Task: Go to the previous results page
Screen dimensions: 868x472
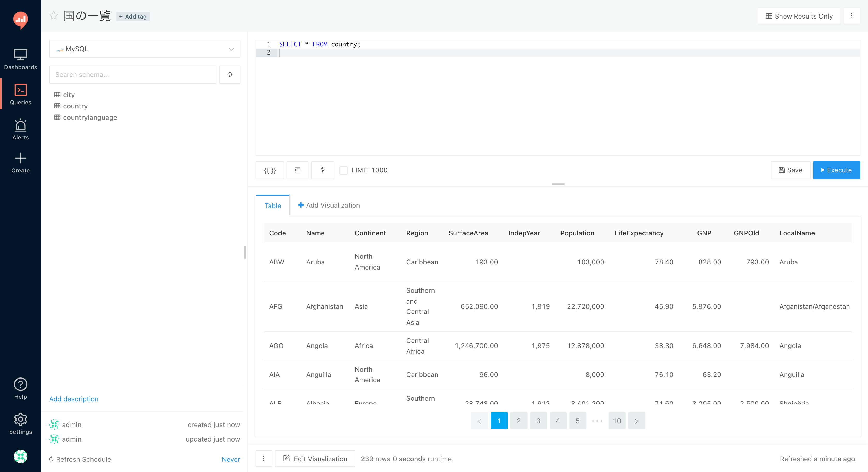Action: [479, 421]
